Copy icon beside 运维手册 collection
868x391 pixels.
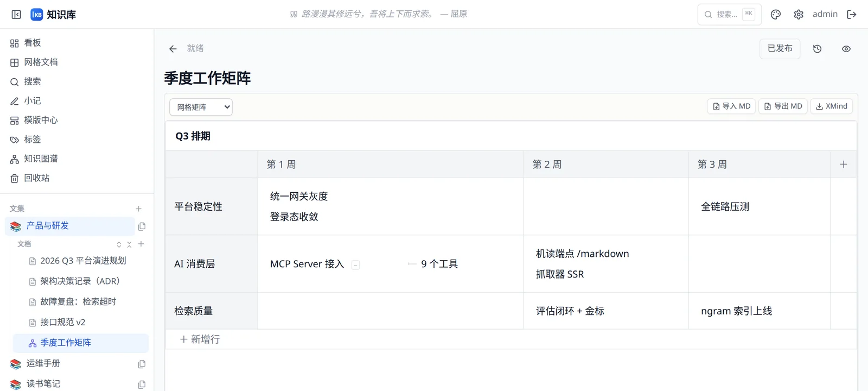[142, 364]
